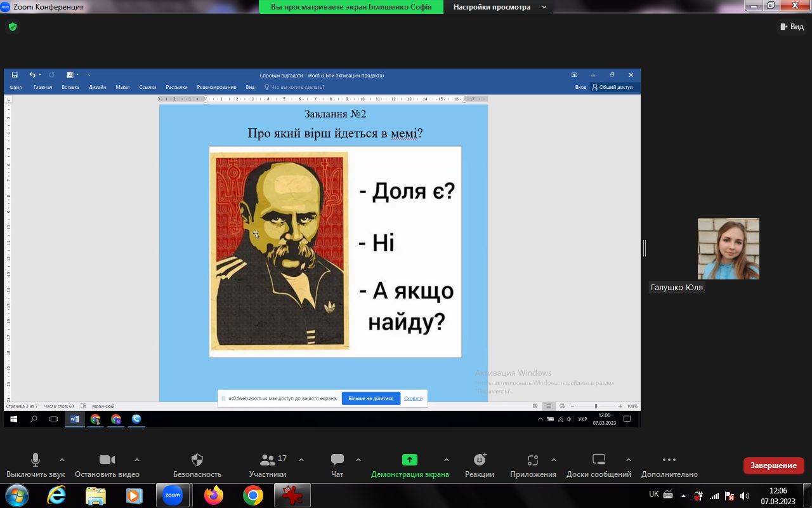Viewport: 812px width, 508px height.
Task: Click the green encryption shield icon
Action: (13, 27)
